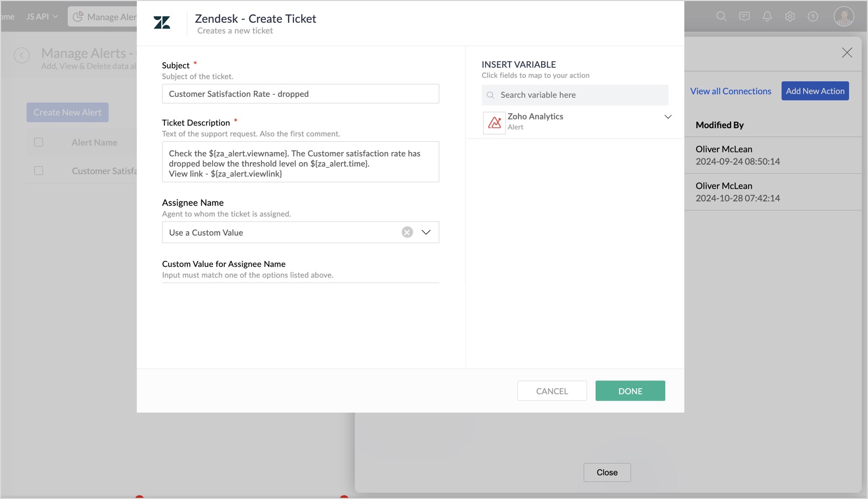Open the JS API dropdown menu
868x499 pixels.
42,17
